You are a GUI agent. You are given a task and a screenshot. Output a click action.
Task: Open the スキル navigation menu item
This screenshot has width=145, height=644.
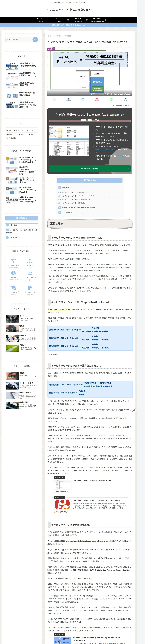tap(59, 20)
